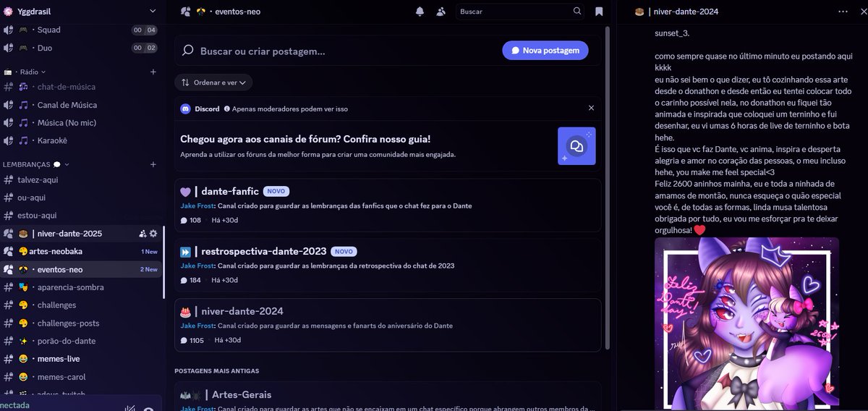This screenshot has height=411, width=868.
Task: Join the Duo voice channel
Action: [x=80, y=48]
